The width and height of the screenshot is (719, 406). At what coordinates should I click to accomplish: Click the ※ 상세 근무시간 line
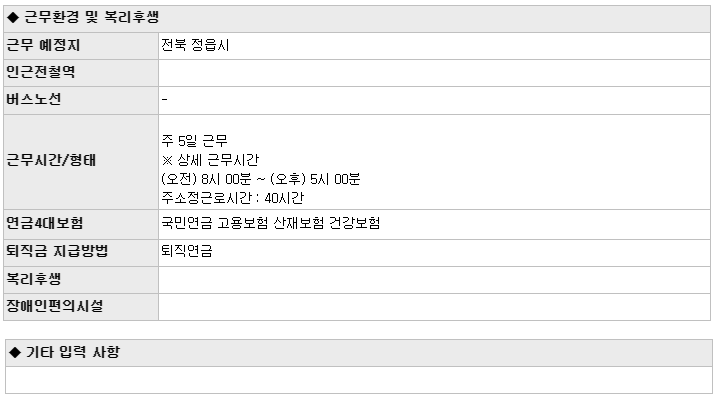coord(210,160)
